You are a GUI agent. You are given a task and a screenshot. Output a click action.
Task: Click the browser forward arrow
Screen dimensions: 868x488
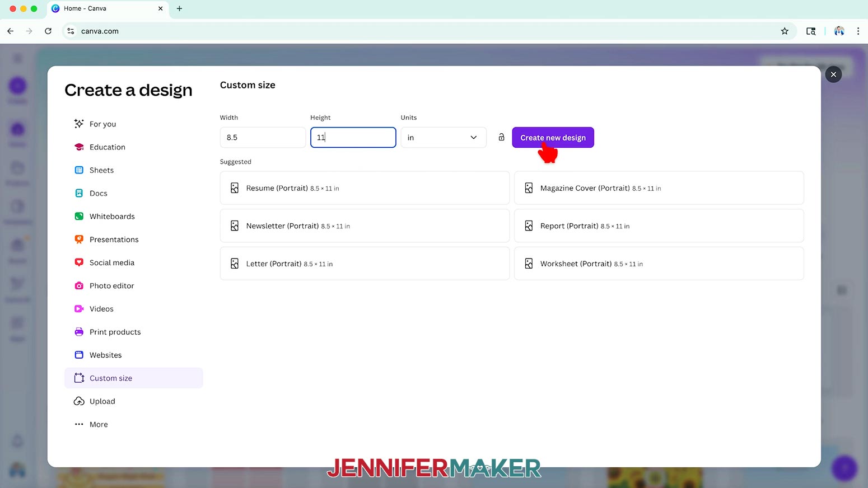click(x=29, y=31)
